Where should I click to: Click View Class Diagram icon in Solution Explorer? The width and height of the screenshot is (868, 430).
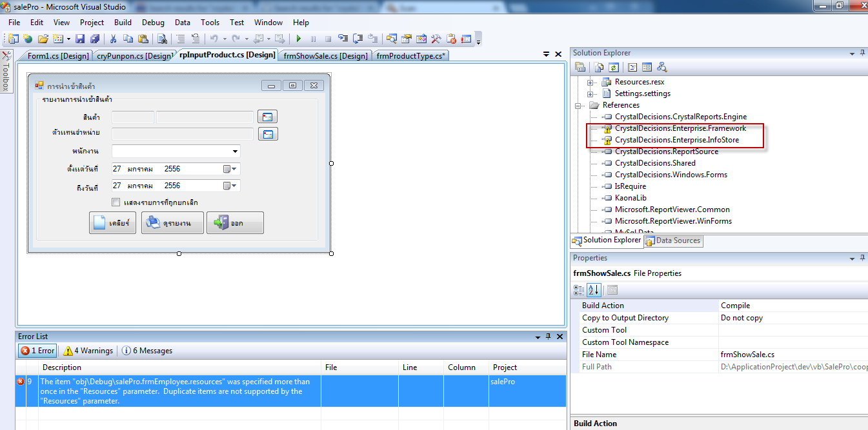pyautogui.click(x=661, y=67)
